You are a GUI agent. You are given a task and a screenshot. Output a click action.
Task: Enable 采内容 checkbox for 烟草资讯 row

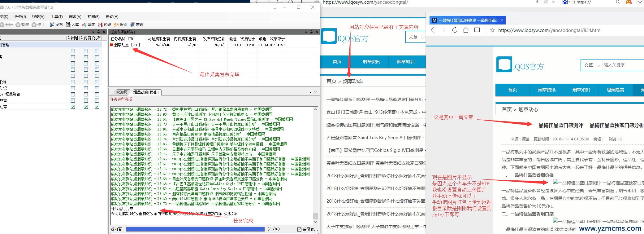coord(86,94)
